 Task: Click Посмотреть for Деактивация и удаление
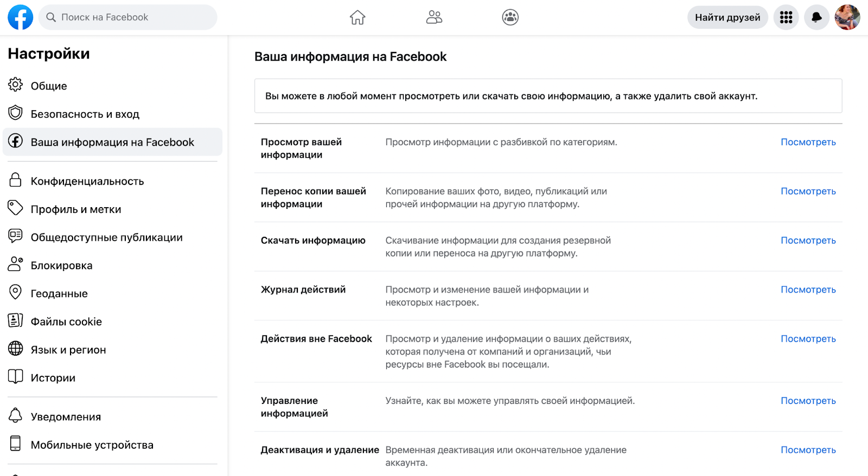click(808, 450)
